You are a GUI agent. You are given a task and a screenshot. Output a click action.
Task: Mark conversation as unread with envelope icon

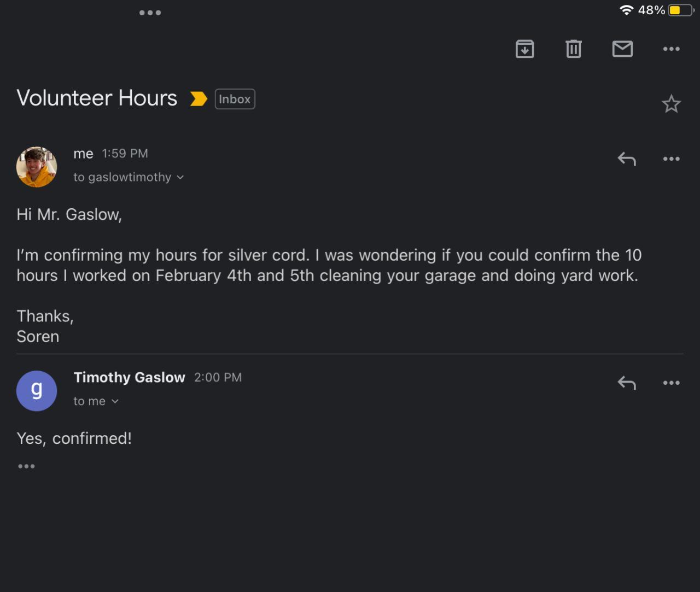622,49
